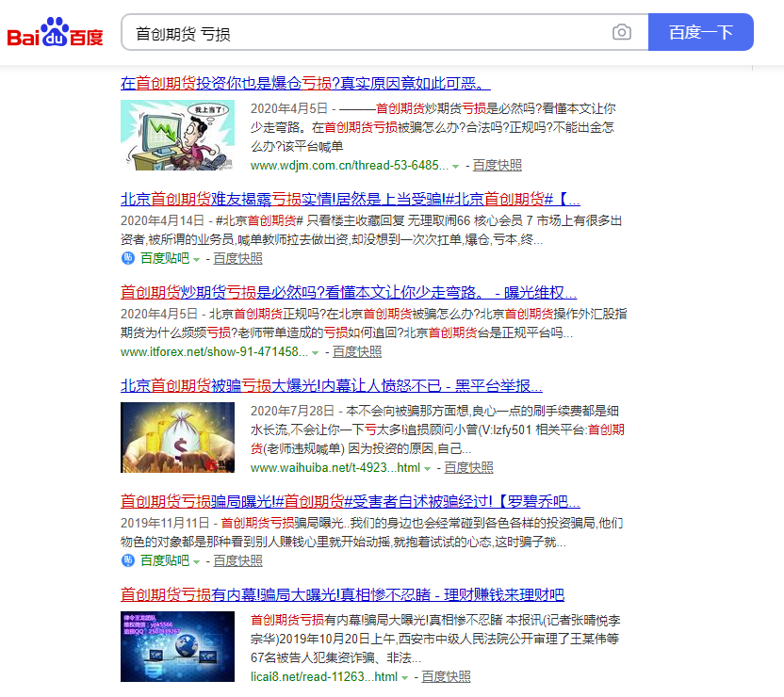Expand dropdown arrow next to waihuiba.net URL
The height and width of the screenshot is (697, 784).
pos(428,469)
